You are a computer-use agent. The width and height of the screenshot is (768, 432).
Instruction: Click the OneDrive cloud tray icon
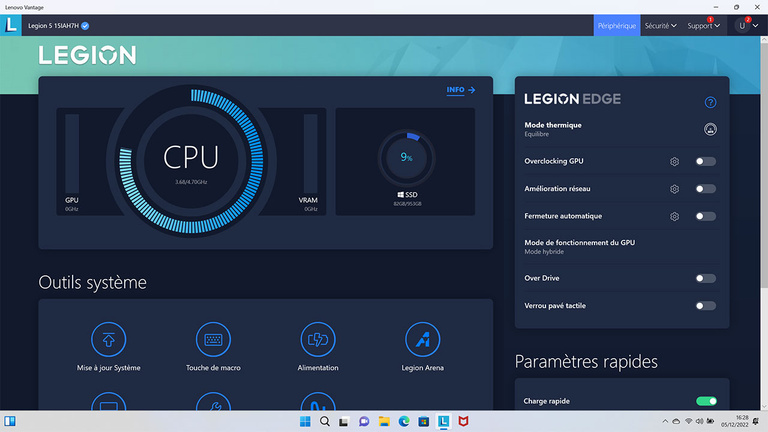click(676, 421)
